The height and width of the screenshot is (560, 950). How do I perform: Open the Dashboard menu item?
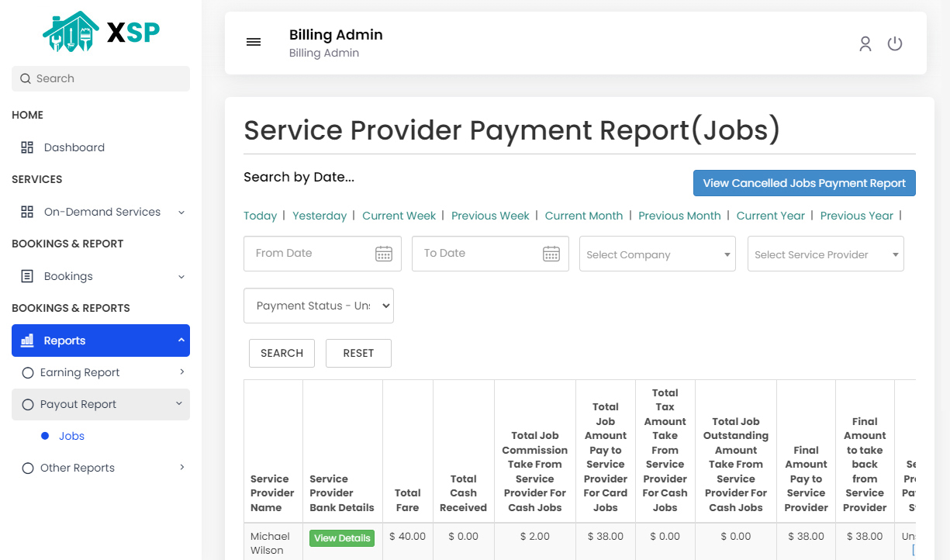74,147
